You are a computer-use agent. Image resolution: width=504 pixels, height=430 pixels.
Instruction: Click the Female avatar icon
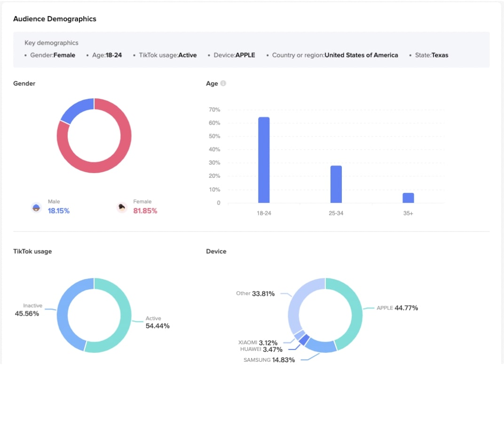click(122, 207)
